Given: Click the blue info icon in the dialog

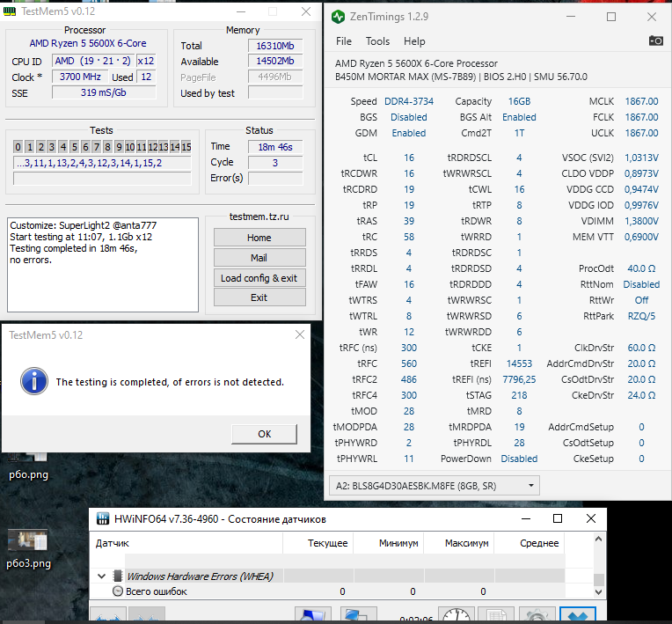Looking at the screenshot, I should [33, 381].
